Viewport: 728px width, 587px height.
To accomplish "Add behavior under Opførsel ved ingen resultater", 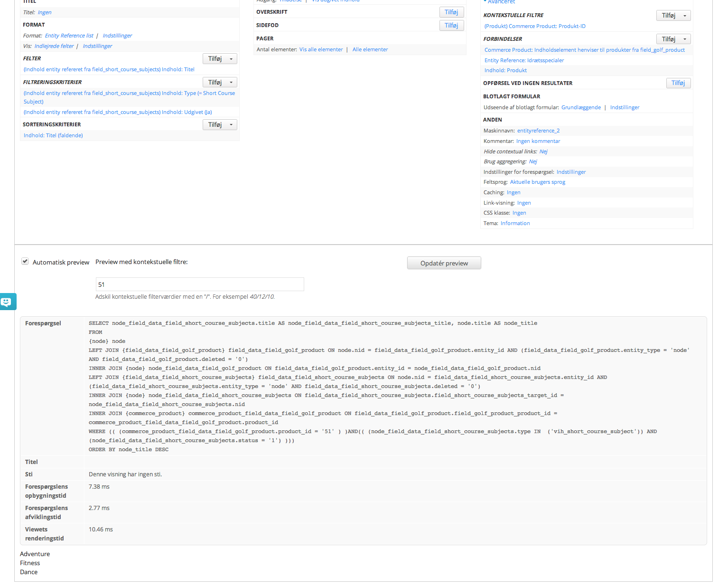I will 678,83.
